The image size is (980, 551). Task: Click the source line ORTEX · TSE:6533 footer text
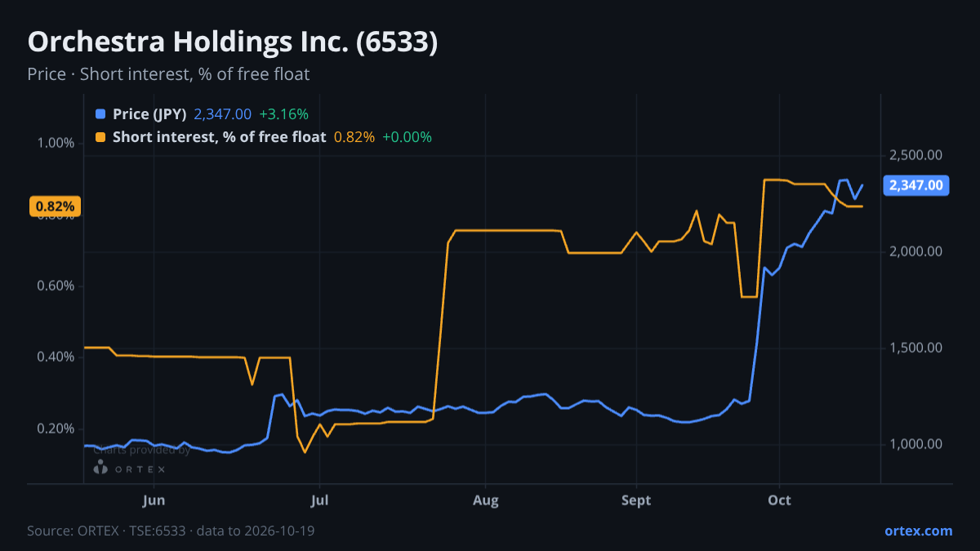(x=171, y=531)
